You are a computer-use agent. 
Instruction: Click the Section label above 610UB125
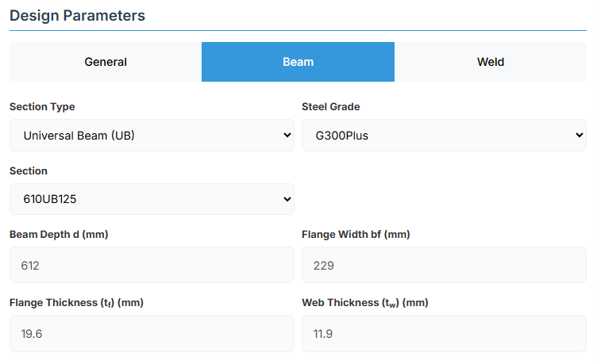(29, 171)
